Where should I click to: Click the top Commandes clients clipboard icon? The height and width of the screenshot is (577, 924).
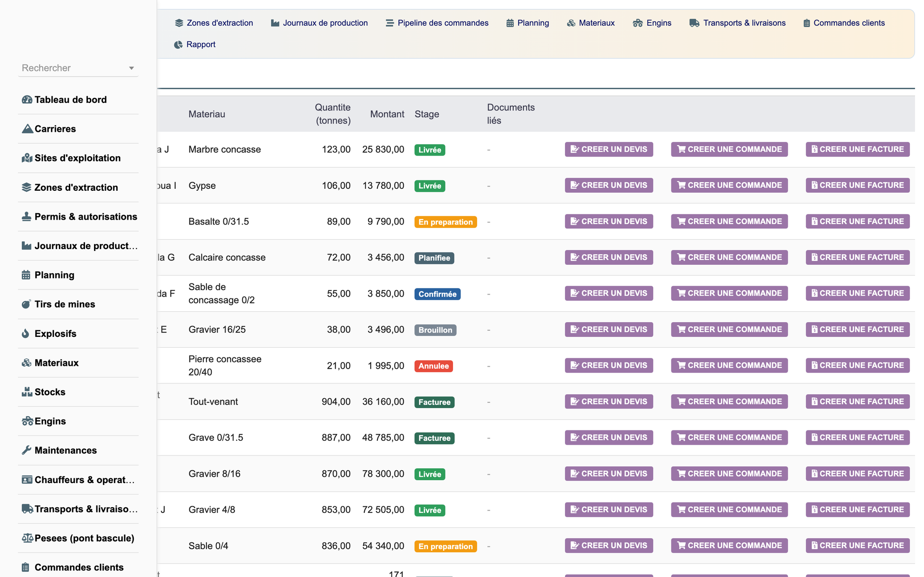coord(807,23)
